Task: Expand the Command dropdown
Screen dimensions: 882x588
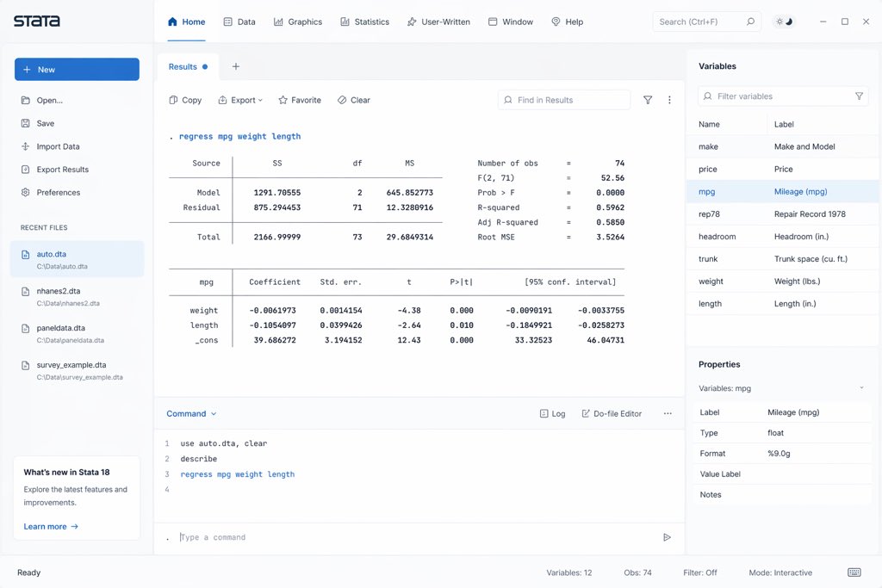Action: coord(191,414)
